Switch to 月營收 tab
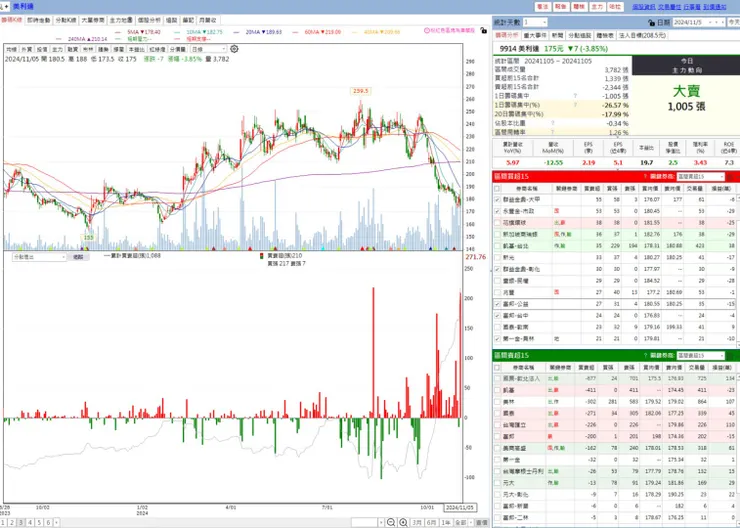This screenshot has width=740, height=528. pos(208,20)
